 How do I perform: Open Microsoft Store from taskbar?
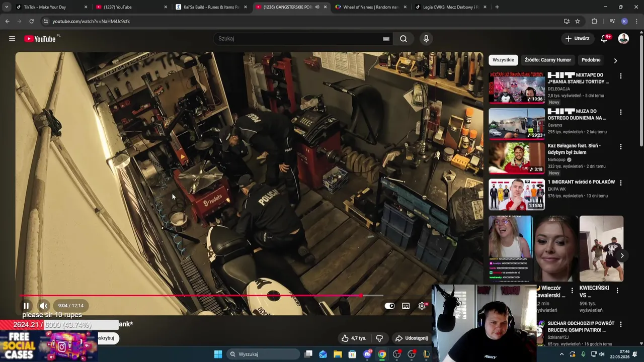coord(352,354)
